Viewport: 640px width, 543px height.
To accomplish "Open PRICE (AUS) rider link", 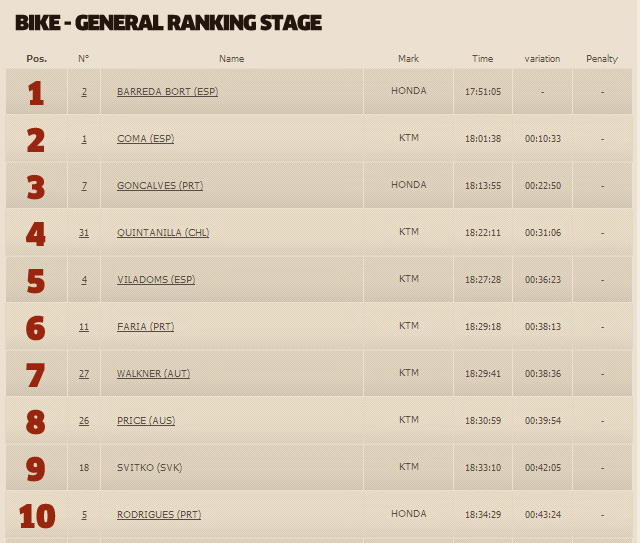I will pyautogui.click(x=146, y=421).
